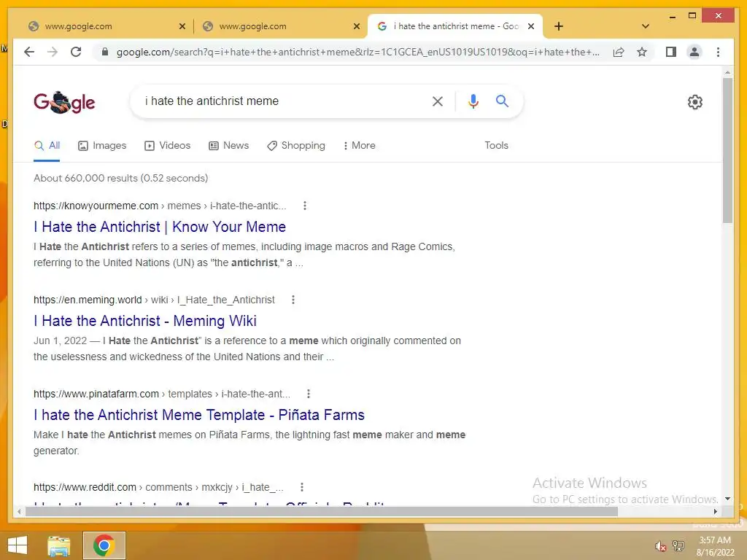Screen dimensions: 747x560
Task: Bookmark this page with the star
Action: 642,52
